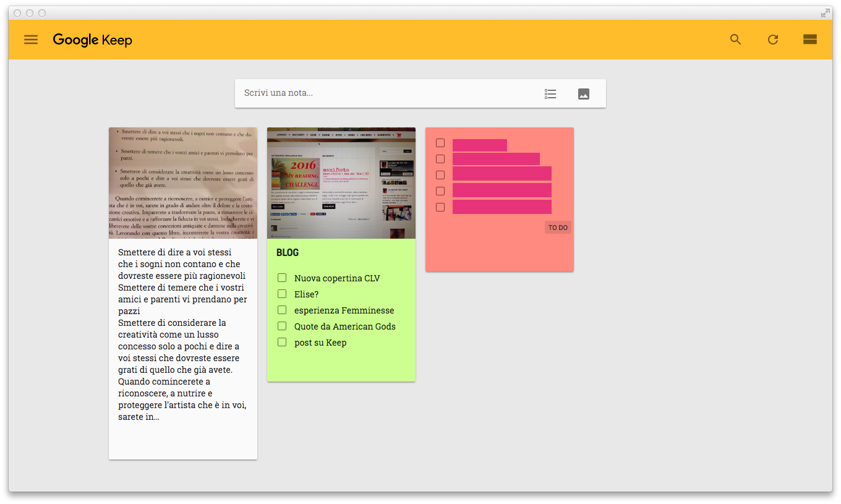Click the 'BLOG' note title
This screenshot has width=841, height=504.
click(288, 252)
